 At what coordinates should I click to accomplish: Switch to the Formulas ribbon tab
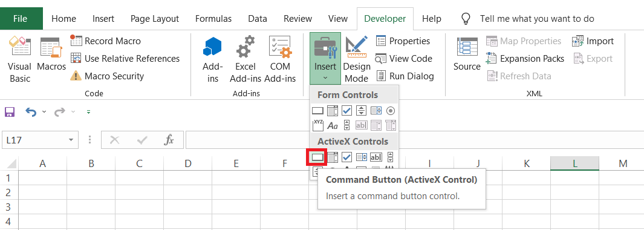pos(213,19)
